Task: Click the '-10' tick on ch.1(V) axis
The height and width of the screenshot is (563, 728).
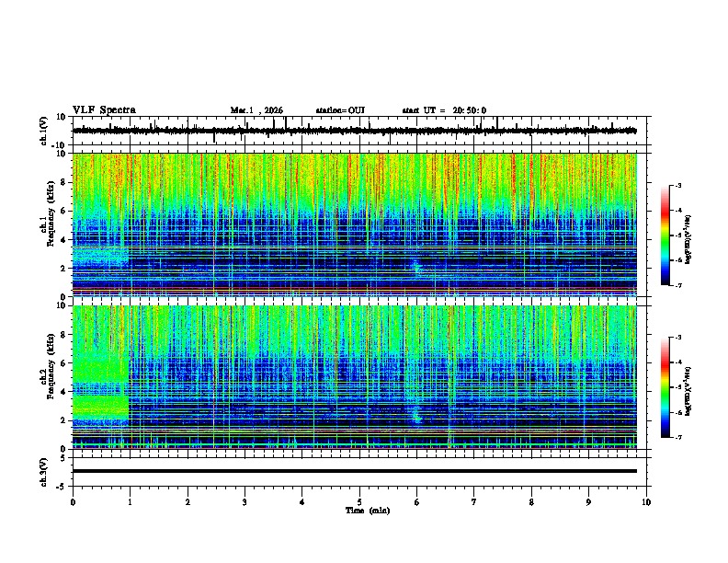Action: coord(60,145)
